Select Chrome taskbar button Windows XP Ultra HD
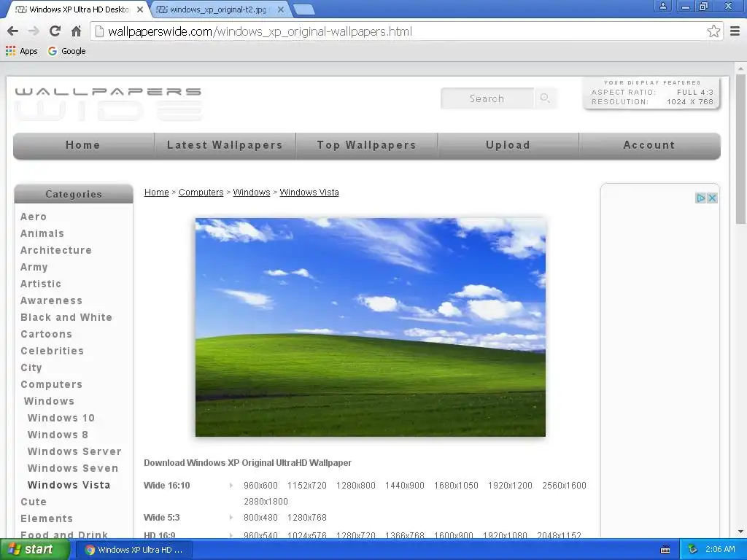 point(133,550)
